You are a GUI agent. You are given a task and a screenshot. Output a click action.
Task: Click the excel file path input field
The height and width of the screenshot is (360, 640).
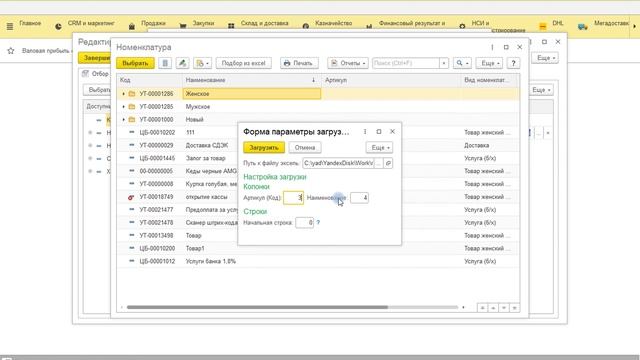coord(338,163)
